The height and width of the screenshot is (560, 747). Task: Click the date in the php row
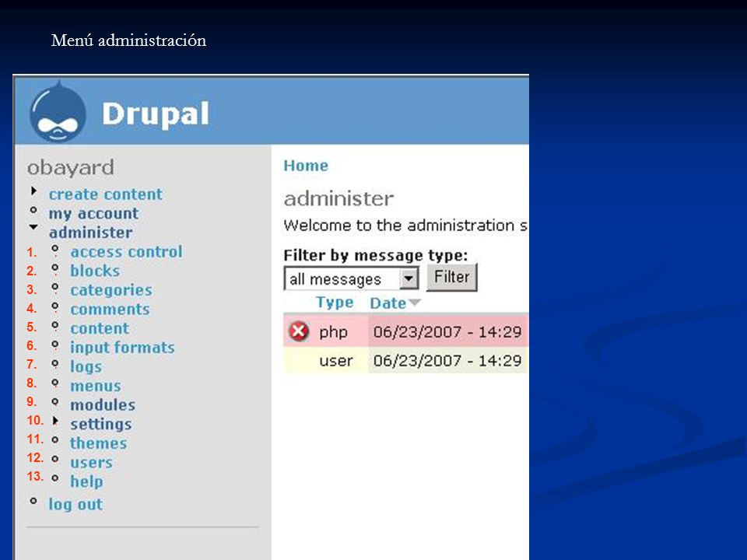(x=447, y=332)
